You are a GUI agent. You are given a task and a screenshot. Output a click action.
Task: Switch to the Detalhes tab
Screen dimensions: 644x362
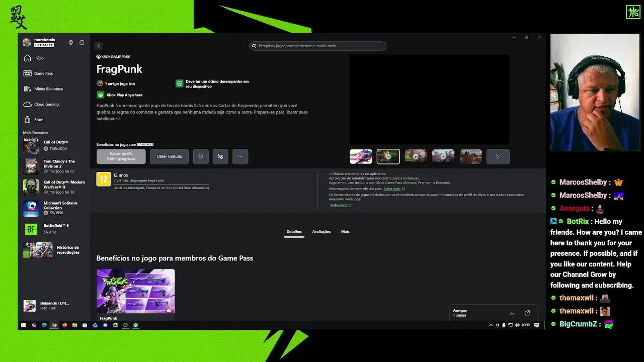tap(294, 232)
